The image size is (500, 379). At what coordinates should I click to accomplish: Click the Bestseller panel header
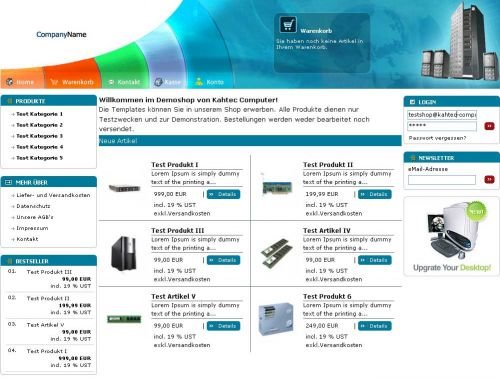click(49, 261)
